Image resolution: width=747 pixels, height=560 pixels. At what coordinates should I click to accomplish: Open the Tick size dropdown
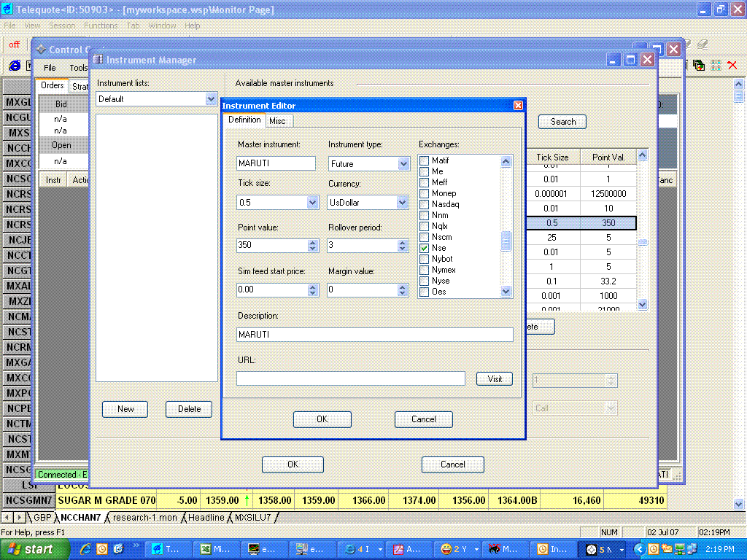313,202
